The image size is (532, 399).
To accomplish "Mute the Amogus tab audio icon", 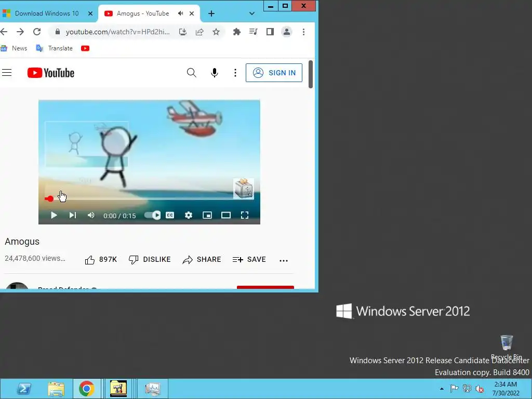I will click(180, 14).
